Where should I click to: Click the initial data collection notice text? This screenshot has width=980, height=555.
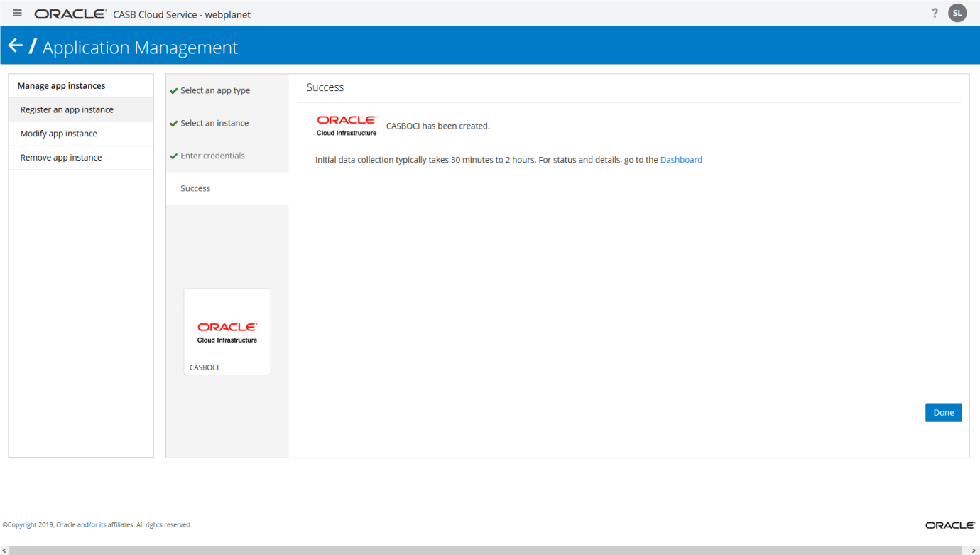click(x=486, y=160)
